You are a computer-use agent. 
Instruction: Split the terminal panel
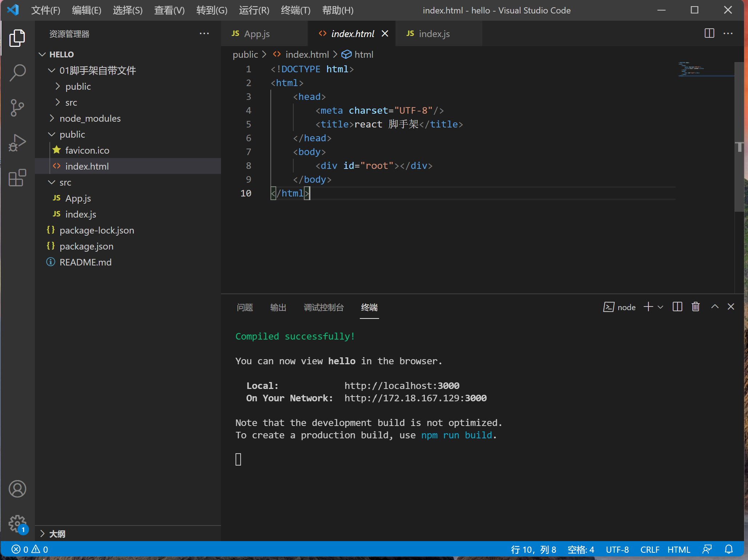[677, 307]
